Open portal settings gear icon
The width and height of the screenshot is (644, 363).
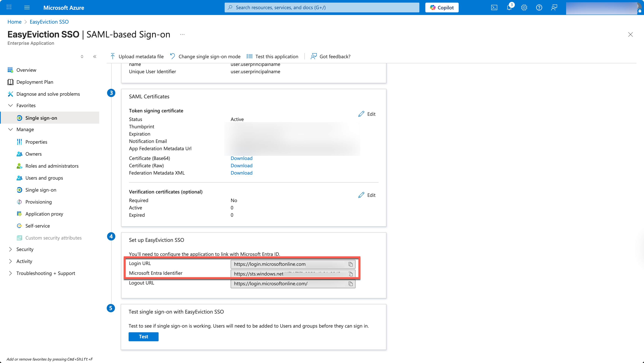pyautogui.click(x=524, y=7)
